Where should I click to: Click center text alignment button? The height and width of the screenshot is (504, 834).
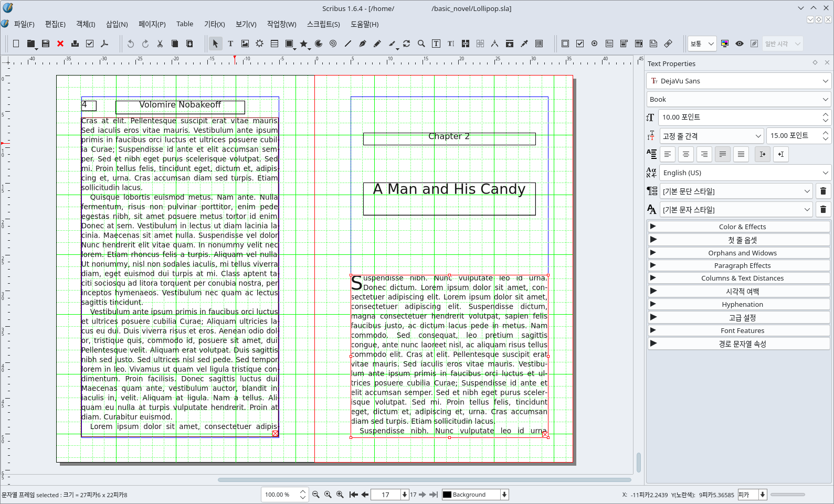click(685, 154)
